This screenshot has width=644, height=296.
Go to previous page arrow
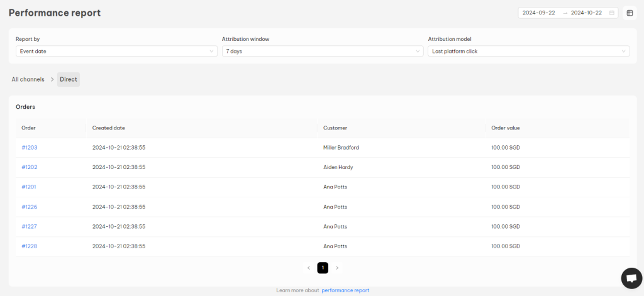[x=308, y=268]
